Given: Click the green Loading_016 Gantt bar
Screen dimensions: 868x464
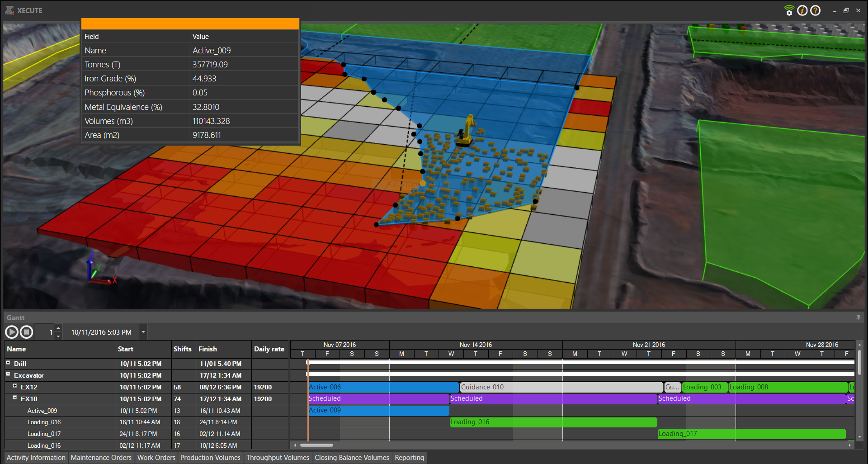Looking at the screenshot, I should pos(553,422).
